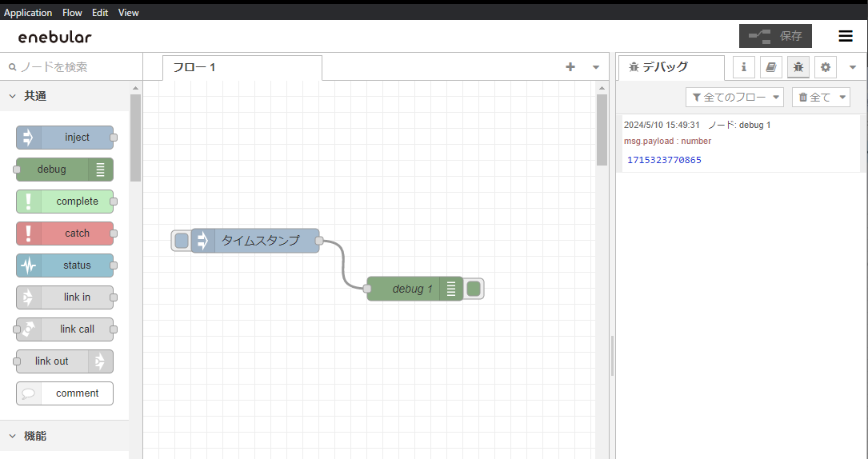Screen dimensions: 868x459
Task: Open the 全て clear messages dropdown
Action: click(x=822, y=98)
